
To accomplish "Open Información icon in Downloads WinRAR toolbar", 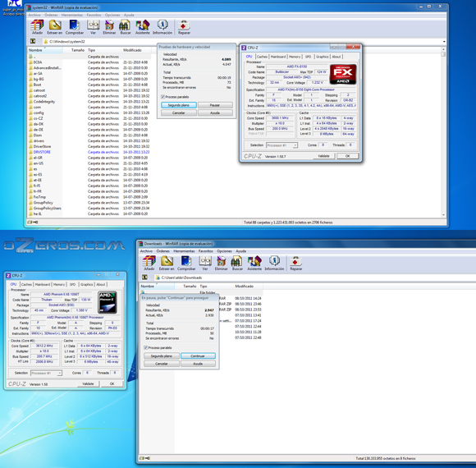I will [x=274, y=263].
